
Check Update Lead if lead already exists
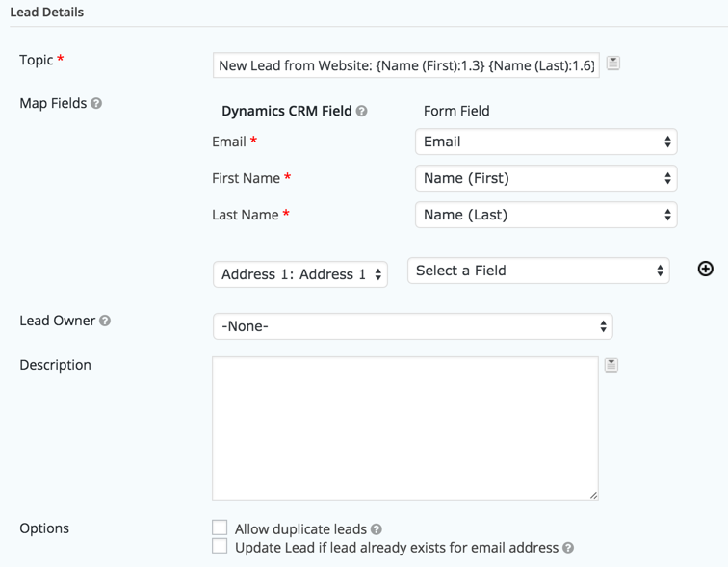(220, 547)
